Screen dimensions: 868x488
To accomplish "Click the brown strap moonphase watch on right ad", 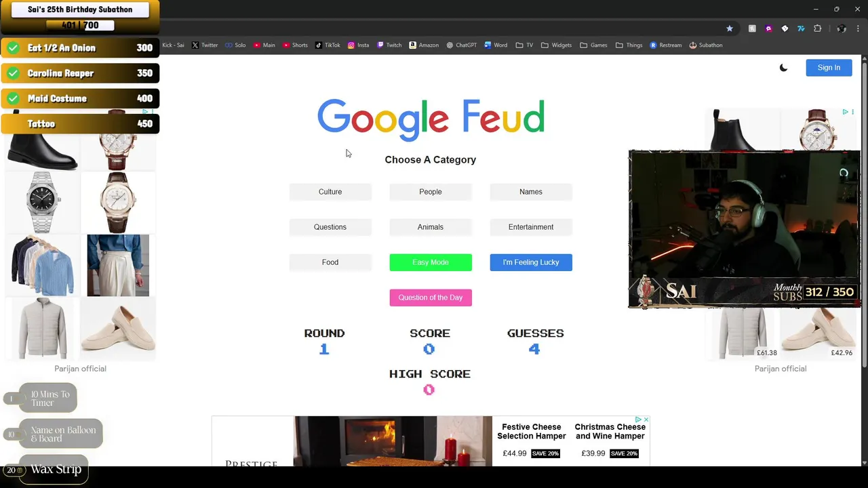I will [818, 129].
